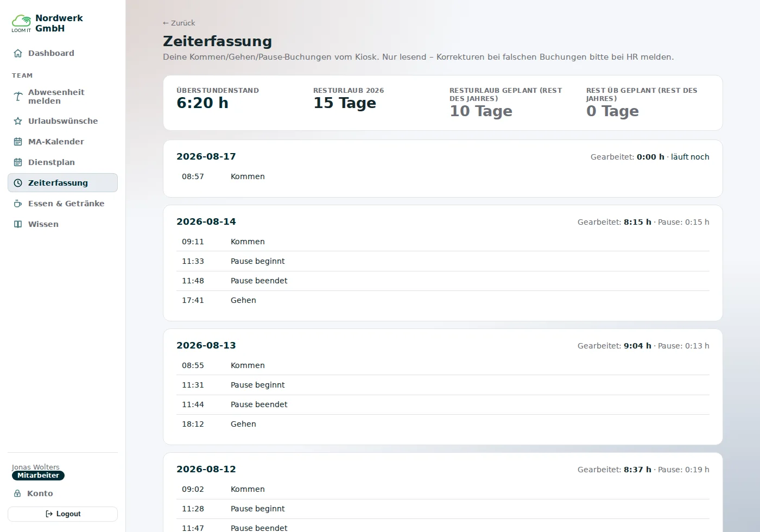The width and height of the screenshot is (760, 532).
Task: Open the Dienstplan section
Action: (x=62, y=162)
